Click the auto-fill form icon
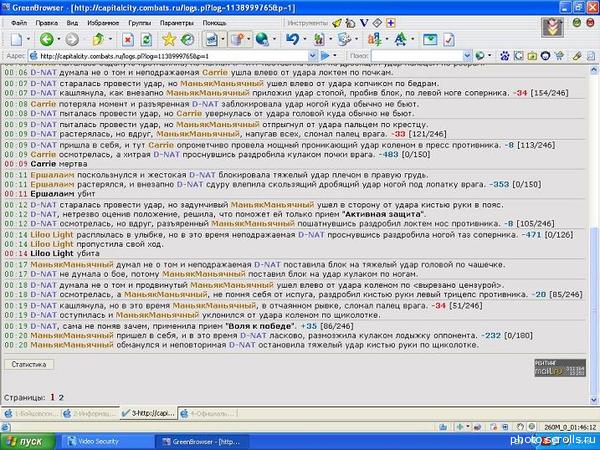Viewport: 600px width, 450px height. (344, 39)
